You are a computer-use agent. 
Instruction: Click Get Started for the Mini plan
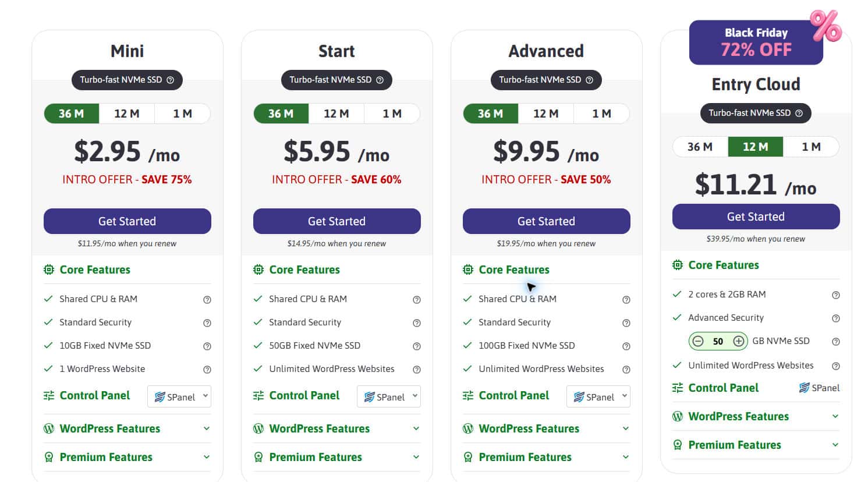click(127, 221)
